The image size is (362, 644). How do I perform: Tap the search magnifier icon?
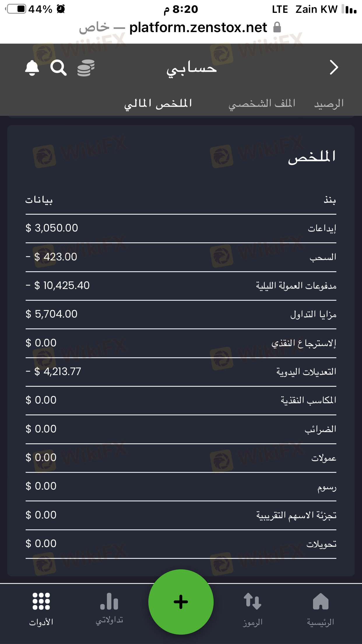(x=59, y=68)
